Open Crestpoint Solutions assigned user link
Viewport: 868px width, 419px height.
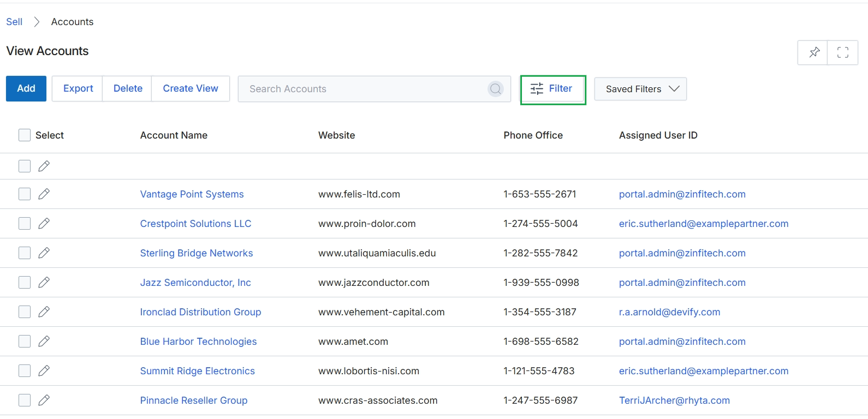704,224
